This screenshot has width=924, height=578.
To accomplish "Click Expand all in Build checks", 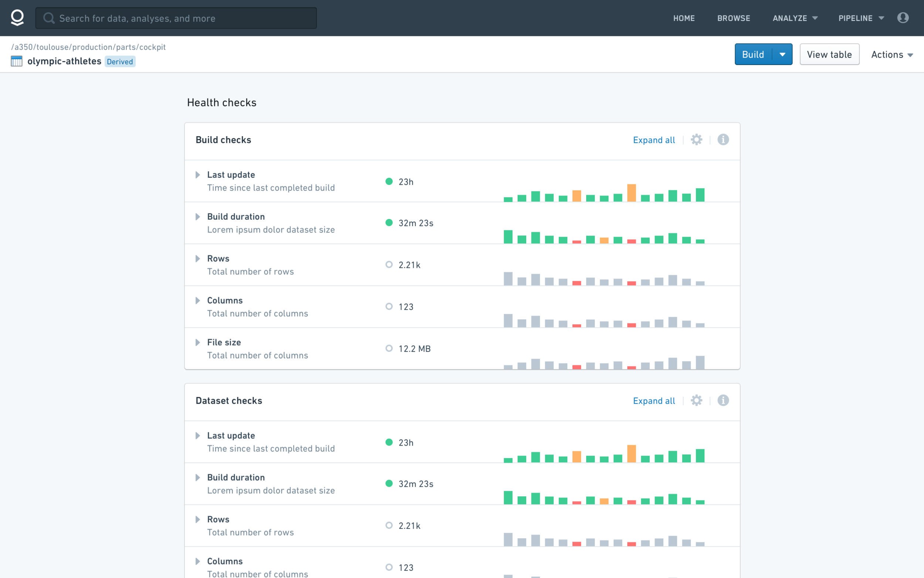I will (653, 140).
